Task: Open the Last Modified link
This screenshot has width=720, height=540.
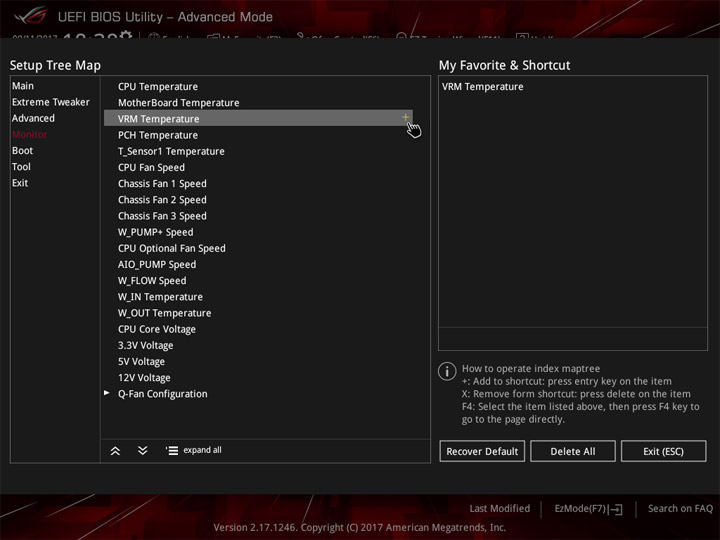Action: [500, 509]
